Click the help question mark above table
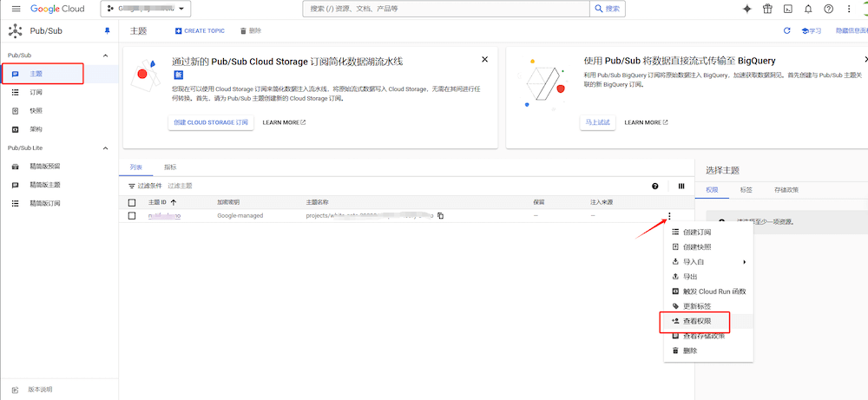This screenshot has height=400, width=868. point(655,186)
